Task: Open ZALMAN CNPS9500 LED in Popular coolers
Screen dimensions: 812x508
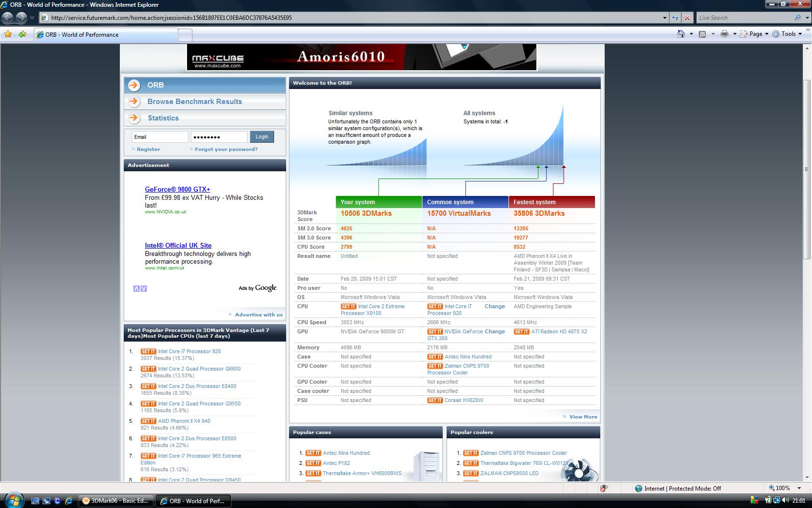Action: pos(509,473)
